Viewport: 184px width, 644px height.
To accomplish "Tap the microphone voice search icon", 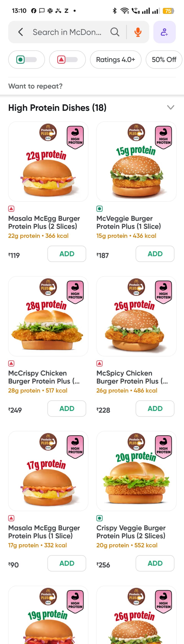I will [x=138, y=32].
